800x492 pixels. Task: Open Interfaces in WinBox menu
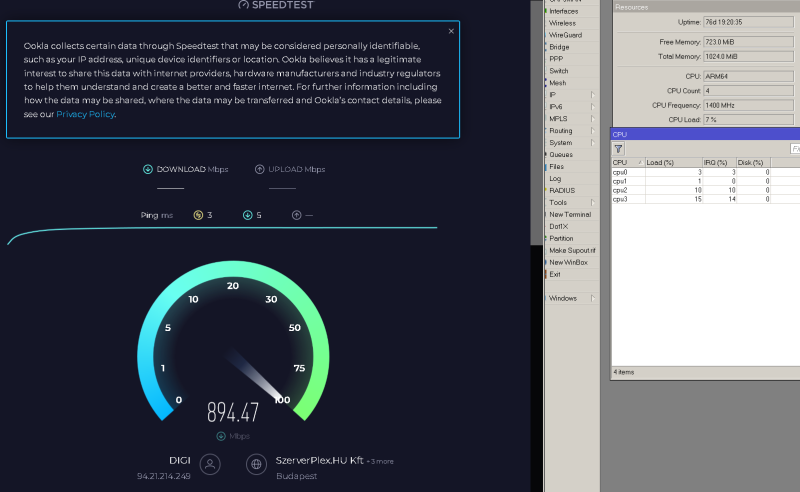[564, 11]
